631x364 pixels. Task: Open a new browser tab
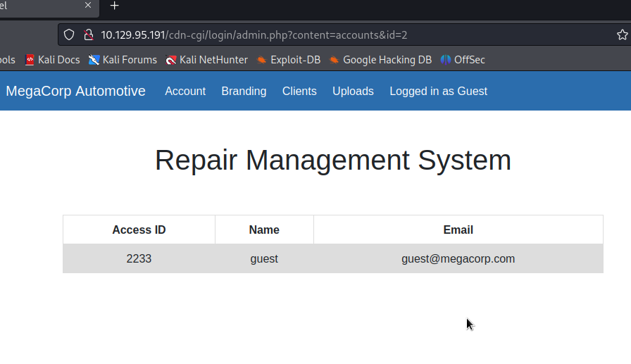115,6
